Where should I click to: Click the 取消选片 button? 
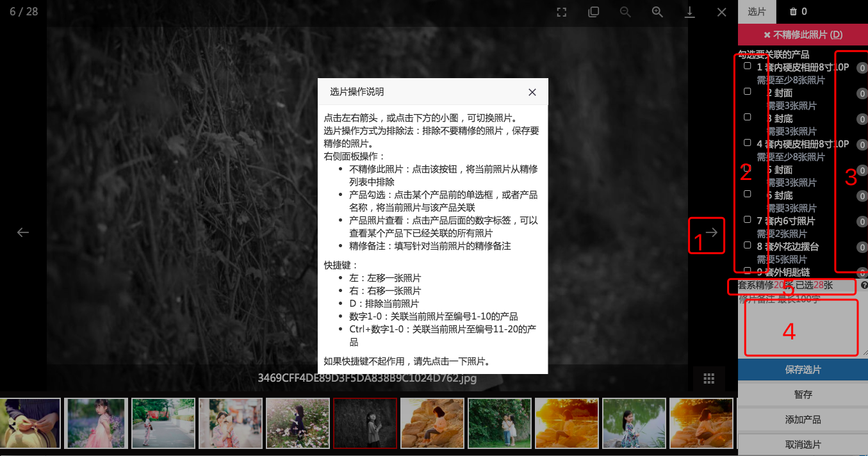[803, 444]
